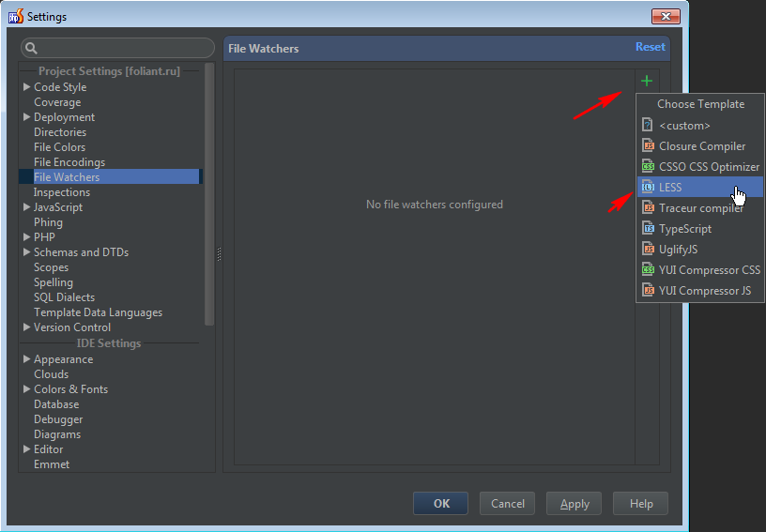Expand the Version Control node

(x=27, y=327)
